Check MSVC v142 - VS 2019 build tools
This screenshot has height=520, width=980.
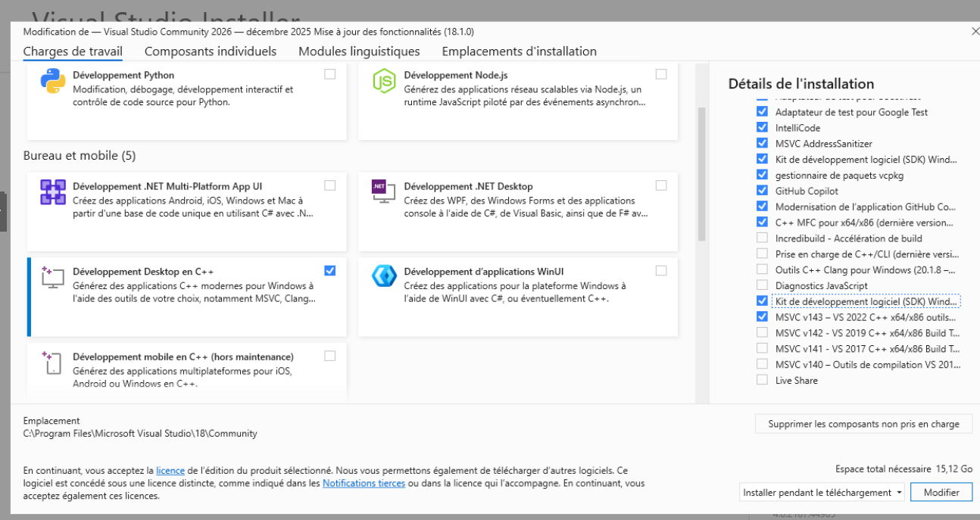(x=762, y=332)
